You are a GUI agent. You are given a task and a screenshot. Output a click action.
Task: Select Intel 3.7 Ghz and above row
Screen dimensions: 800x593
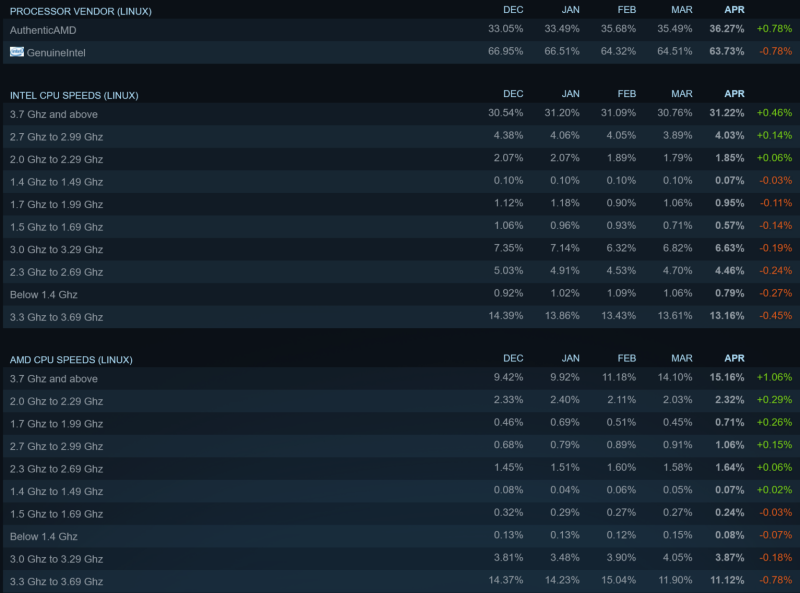coord(401,114)
